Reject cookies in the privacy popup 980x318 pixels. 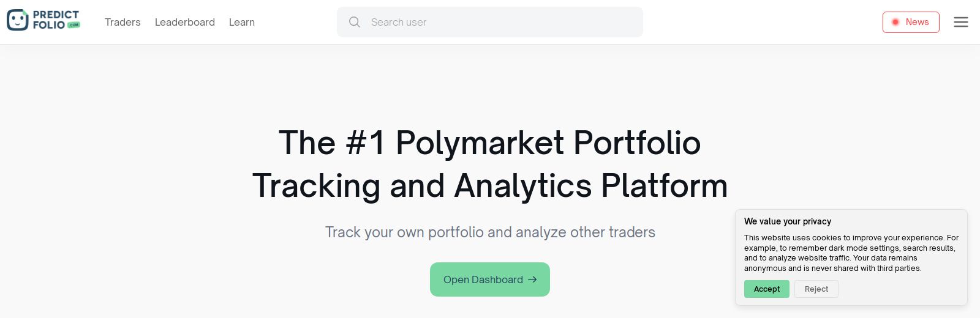click(x=816, y=289)
